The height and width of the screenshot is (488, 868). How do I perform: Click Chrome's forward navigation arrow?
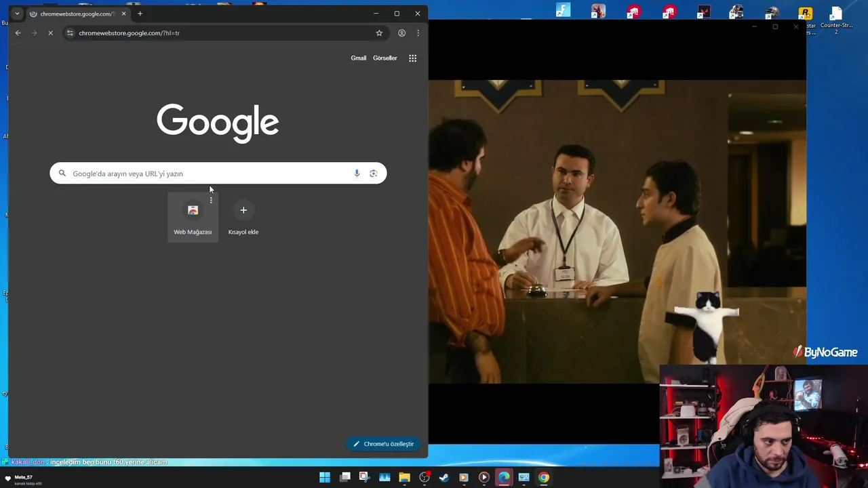(34, 33)
